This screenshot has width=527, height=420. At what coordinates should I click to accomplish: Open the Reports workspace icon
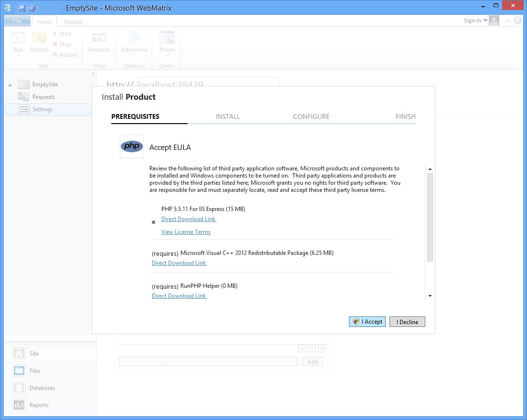19,405
